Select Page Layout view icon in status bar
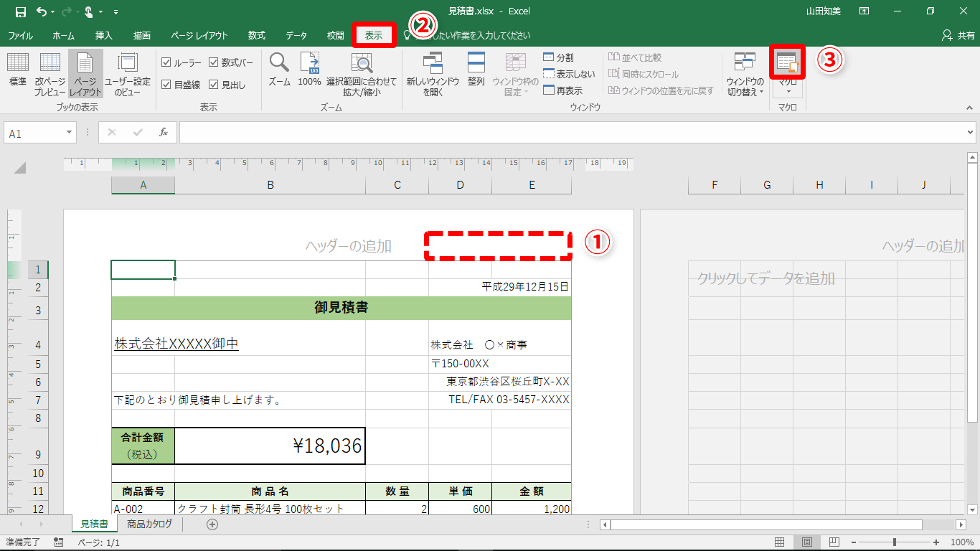 pos(807,542)
